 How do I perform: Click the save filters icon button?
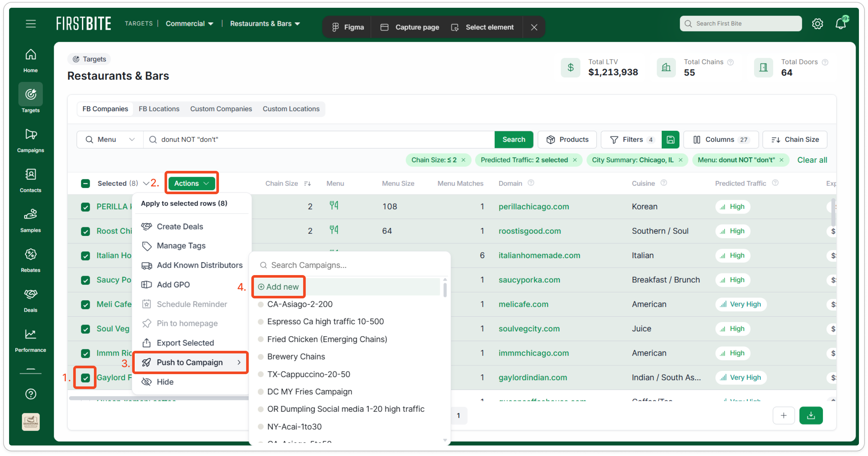(x=670, y=139)
